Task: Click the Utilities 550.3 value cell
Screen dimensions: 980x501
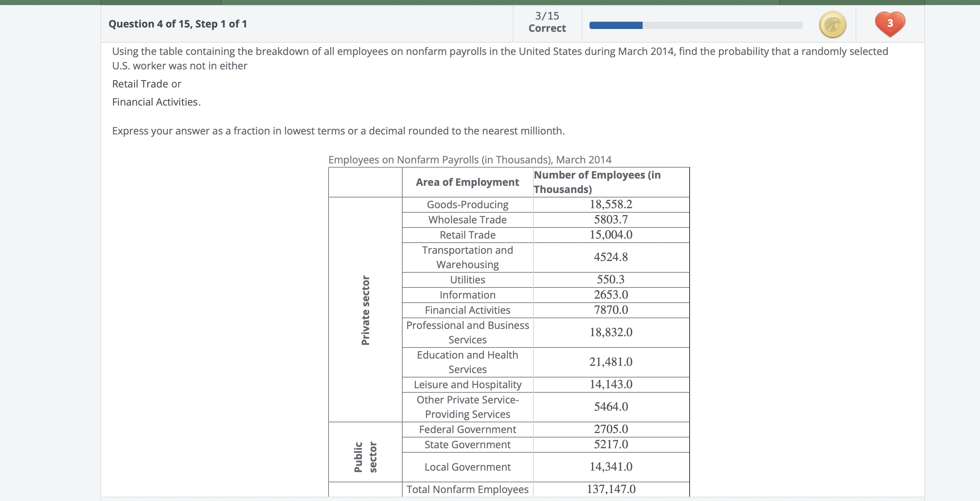Action: coord(610,280)
